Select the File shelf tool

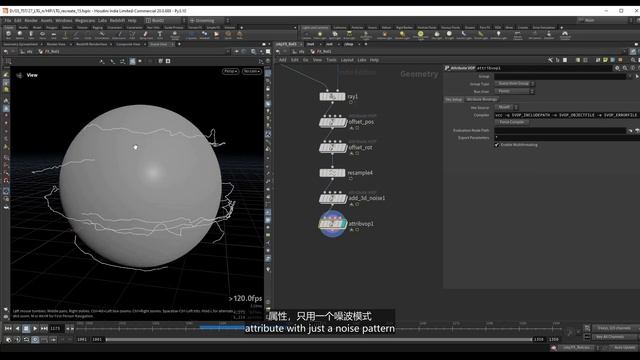pos(216,35)
